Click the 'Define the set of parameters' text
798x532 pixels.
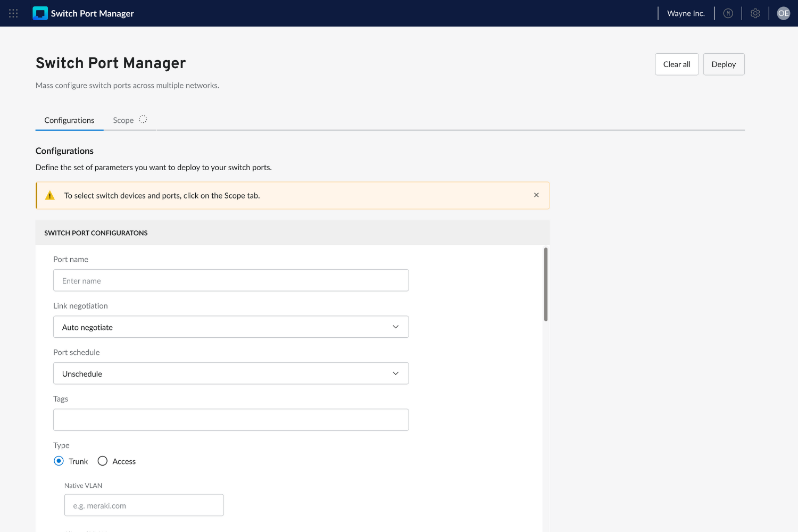(154, 167)
